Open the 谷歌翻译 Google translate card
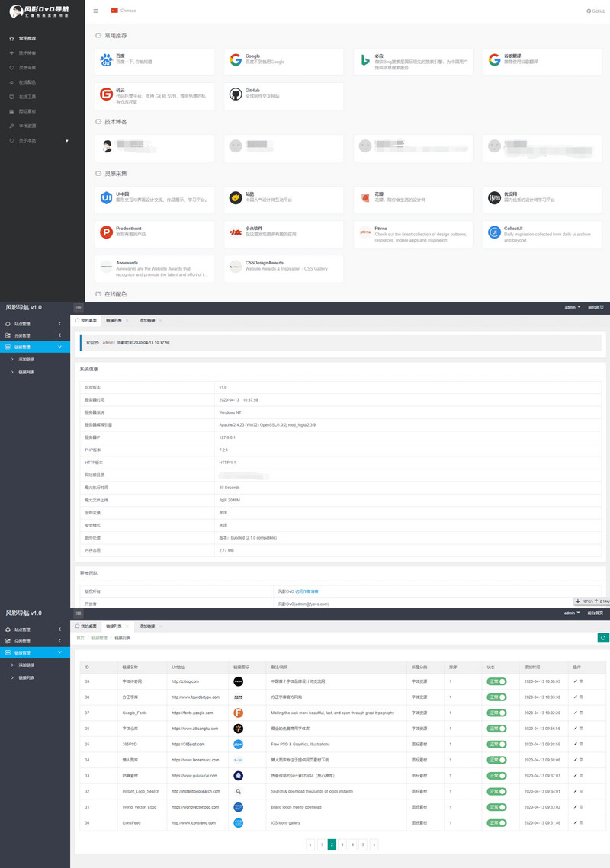The width and height of the screenshot is (610, 868). (542, 62)
